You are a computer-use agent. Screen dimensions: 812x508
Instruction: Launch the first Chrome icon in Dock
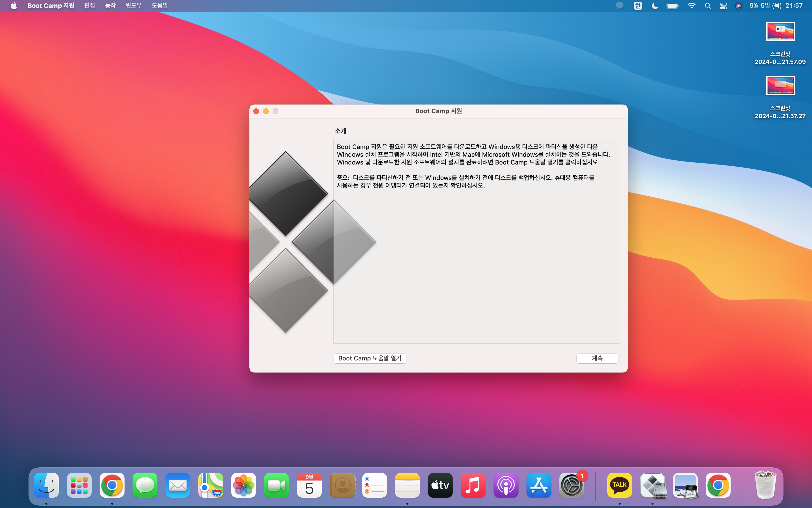[x=112, y=485]
